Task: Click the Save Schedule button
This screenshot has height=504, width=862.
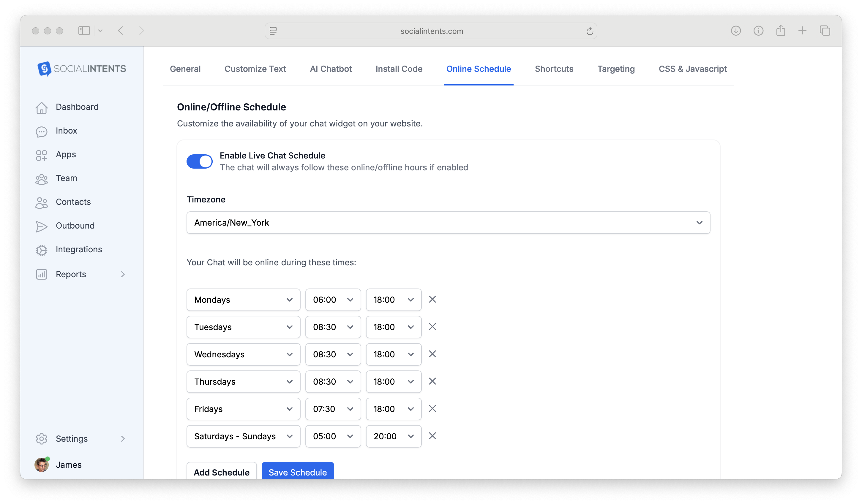Action: (x=297, y=472)
